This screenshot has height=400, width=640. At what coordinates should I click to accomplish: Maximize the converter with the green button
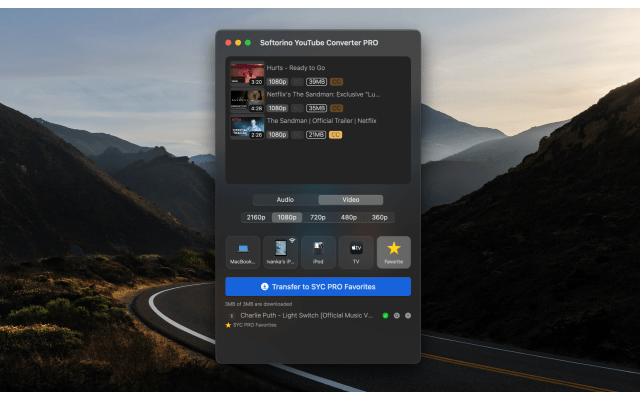[248, 43]
